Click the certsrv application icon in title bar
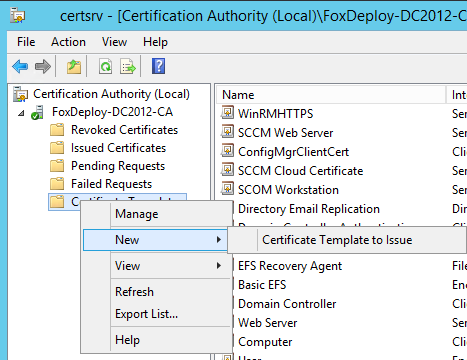467x360 pixels. [x=18, y=15]
